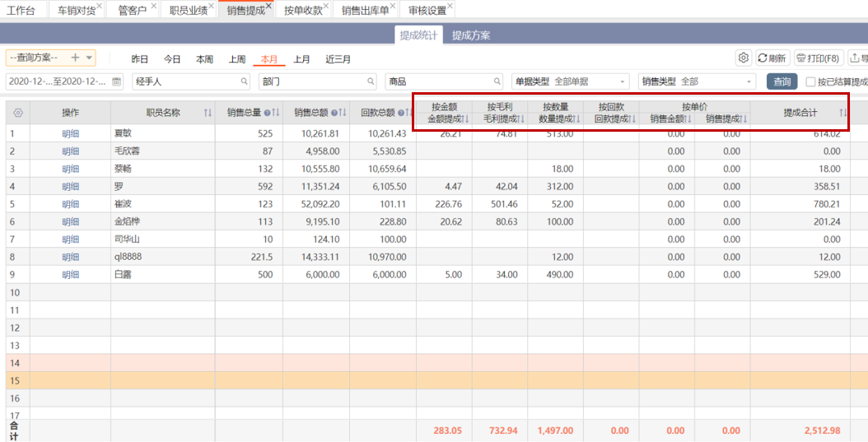
Task: Open the settings gear next to Refresh
Action: coord(743,58)
